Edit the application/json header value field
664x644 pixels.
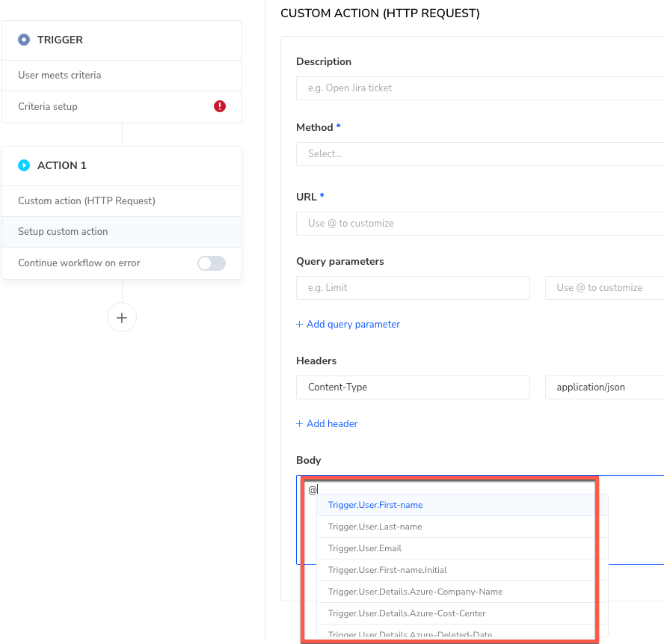(604, 387)
